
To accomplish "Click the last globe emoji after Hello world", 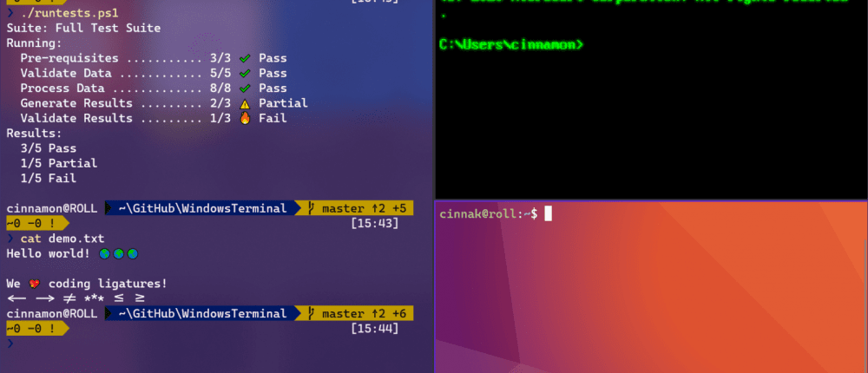I will pyautogui.click(x=132, y=254).
